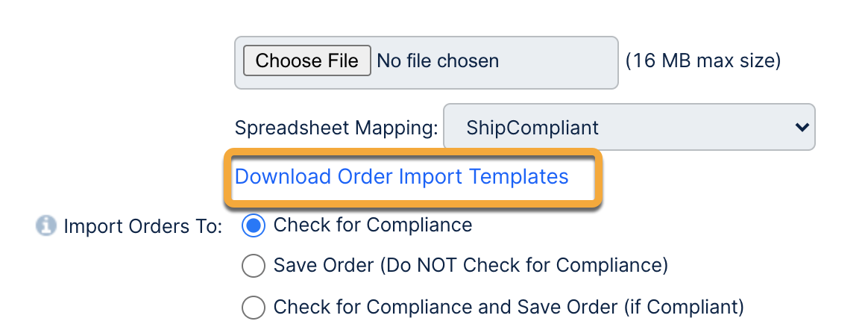This screenshot has height=330, width=868.
Task: Choose Check for Compliance and Save Order radio
Action: point(254,306)
